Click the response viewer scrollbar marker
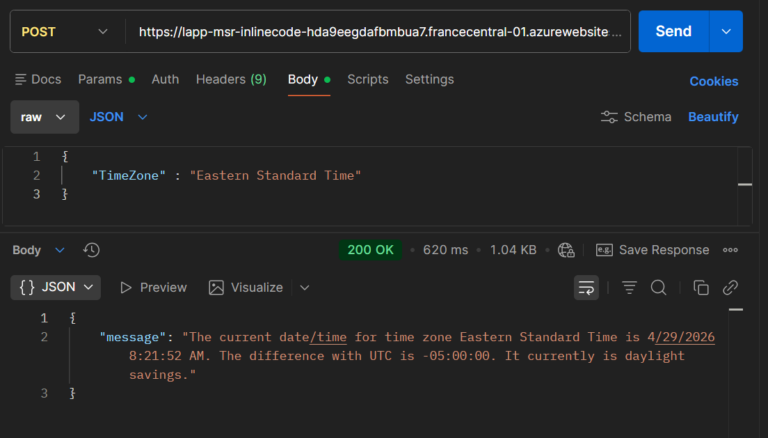 [736, 310]
